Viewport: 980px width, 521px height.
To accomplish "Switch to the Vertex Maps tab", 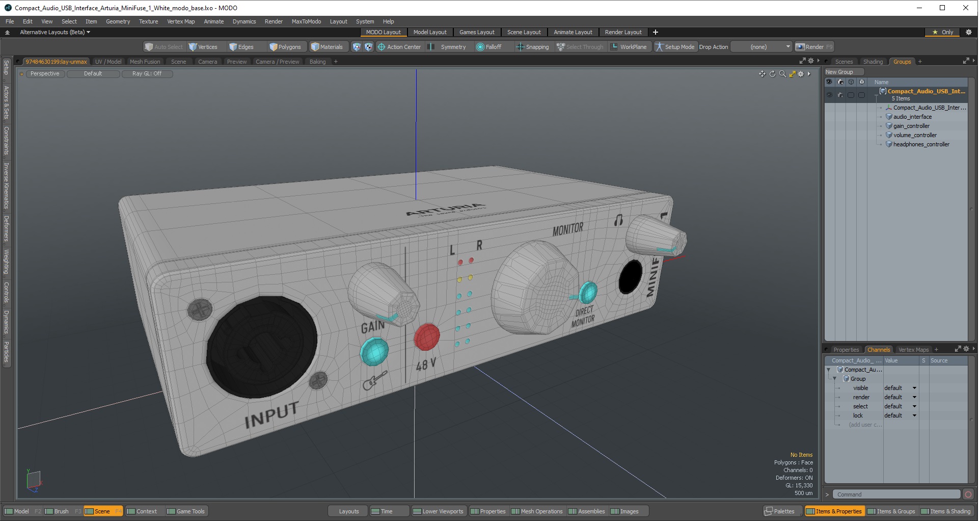I will (913, 350).
